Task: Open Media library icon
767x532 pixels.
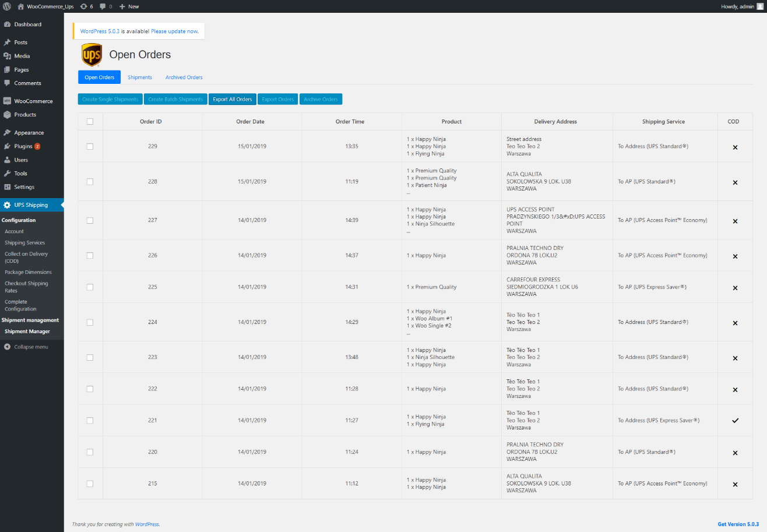Action: click(x=7, y=56)
